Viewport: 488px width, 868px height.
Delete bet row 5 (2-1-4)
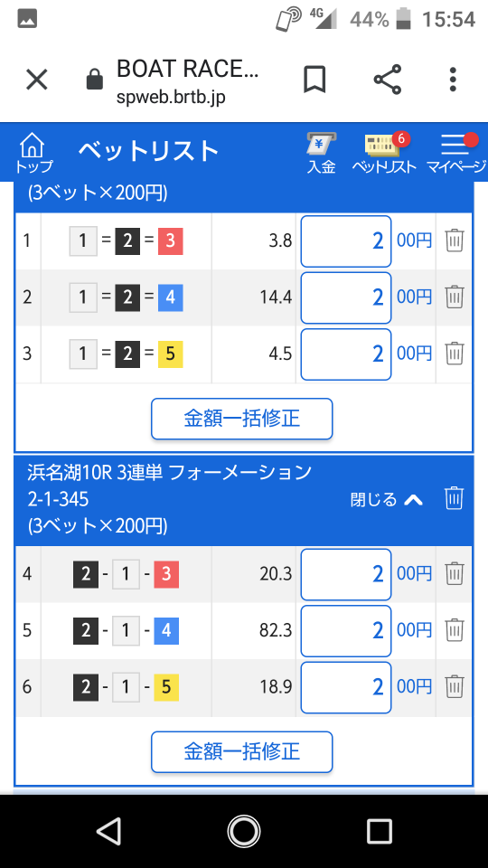[455, 630]
